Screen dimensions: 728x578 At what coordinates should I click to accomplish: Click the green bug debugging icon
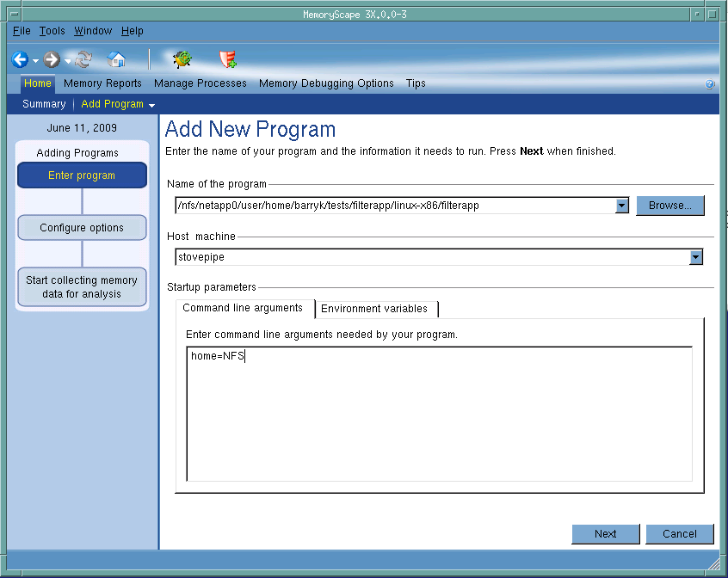(182, 59)
